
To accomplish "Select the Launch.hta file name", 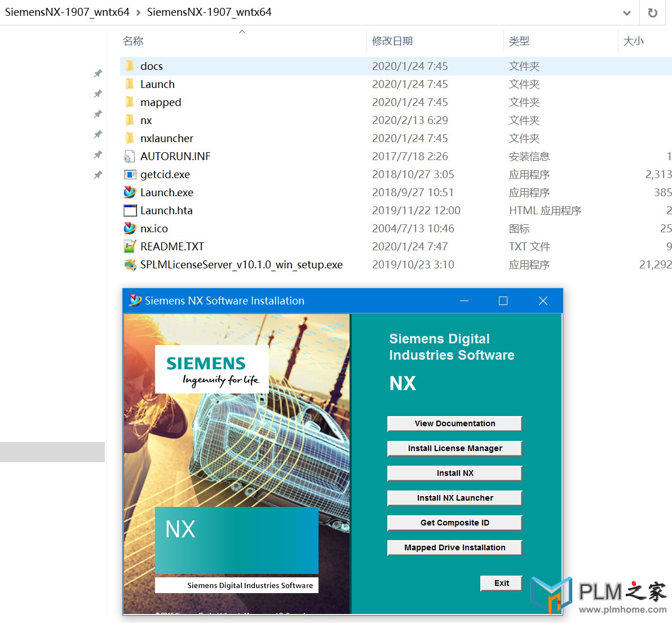I will (166, 210).
